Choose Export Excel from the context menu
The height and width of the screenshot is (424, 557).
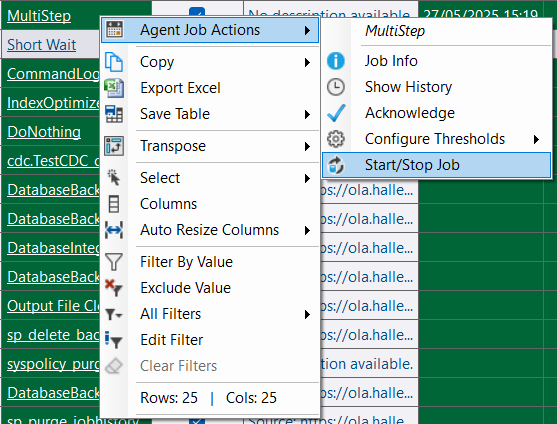[210, 88]
